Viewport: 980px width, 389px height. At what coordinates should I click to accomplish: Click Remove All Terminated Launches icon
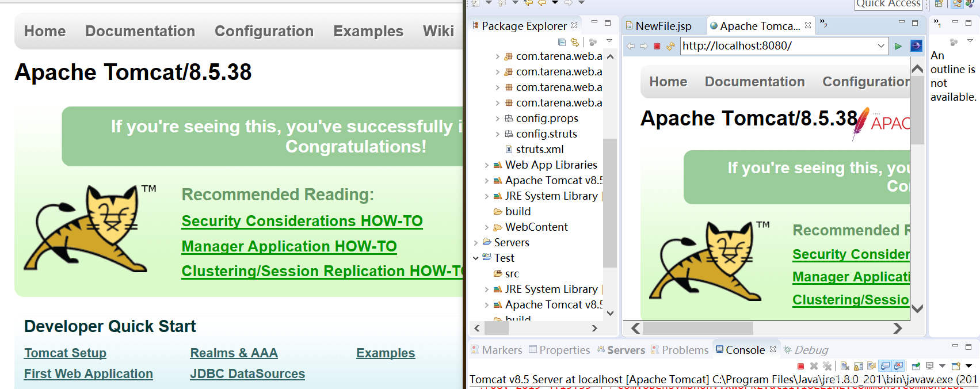click(x=827, y=366)
